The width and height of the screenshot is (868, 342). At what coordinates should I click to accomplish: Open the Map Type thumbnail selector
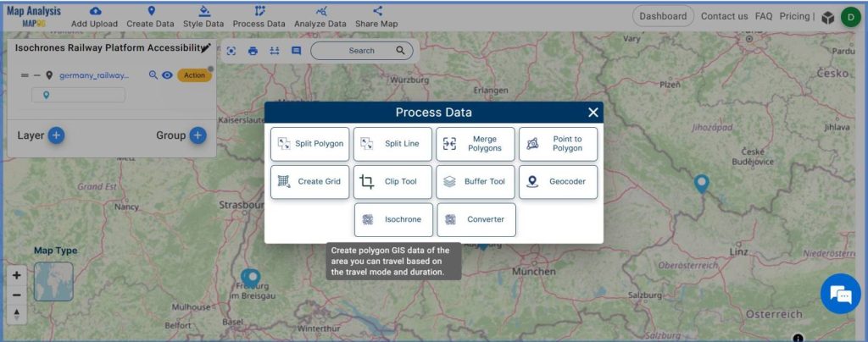pos(53,282)
